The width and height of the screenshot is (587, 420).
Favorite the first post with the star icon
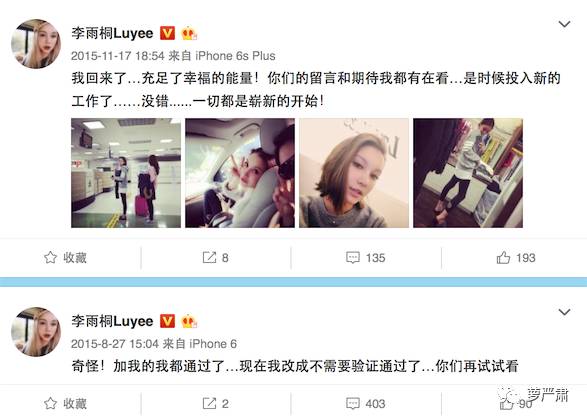tap(66, 258)
